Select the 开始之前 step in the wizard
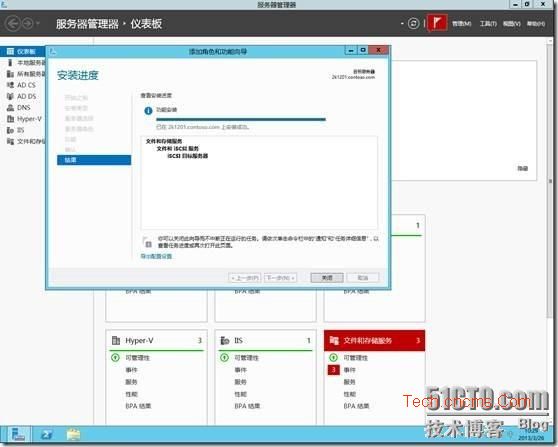This screenshot has width=558, height=447. [x=76, y=98]
